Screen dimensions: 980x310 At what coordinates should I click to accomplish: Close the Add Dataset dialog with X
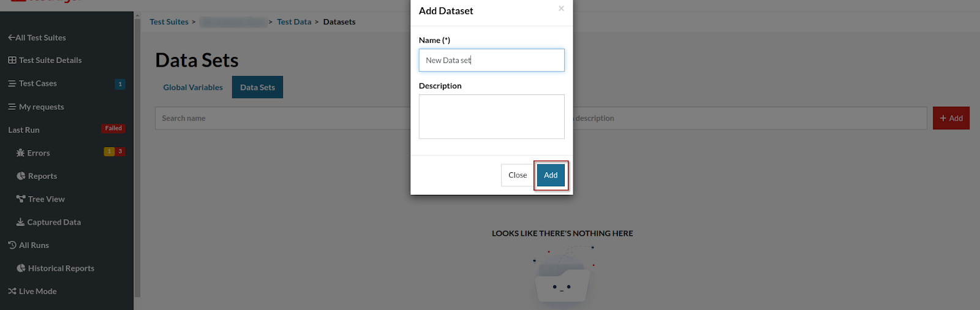tap(561, 9)
